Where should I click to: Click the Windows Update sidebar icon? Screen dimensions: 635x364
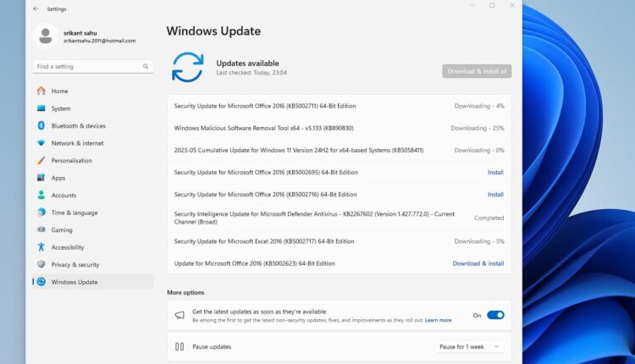point(41,282)
